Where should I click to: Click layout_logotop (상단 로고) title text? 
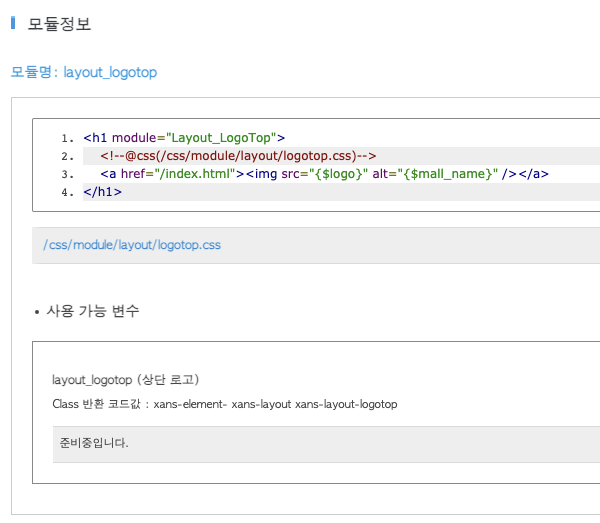point(126,380)
